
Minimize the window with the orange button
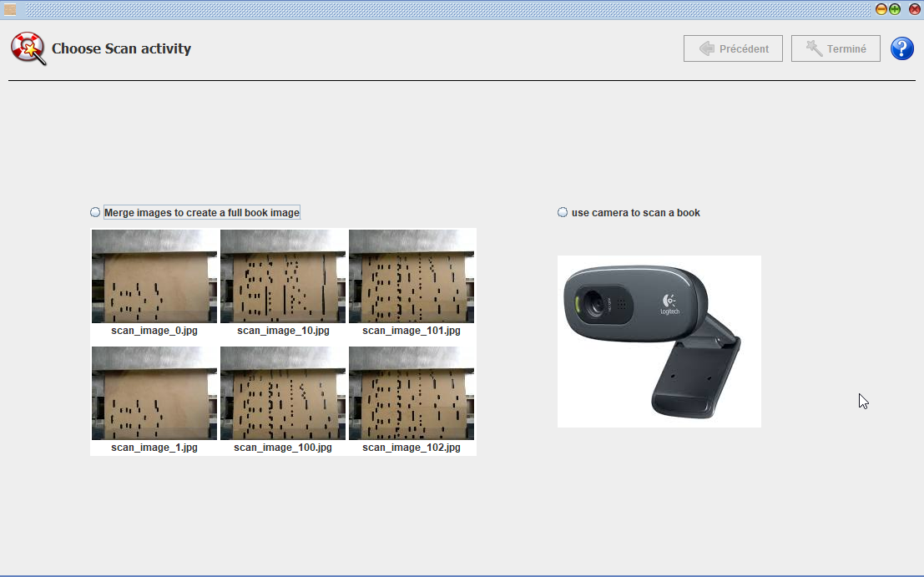pos(881,9)
